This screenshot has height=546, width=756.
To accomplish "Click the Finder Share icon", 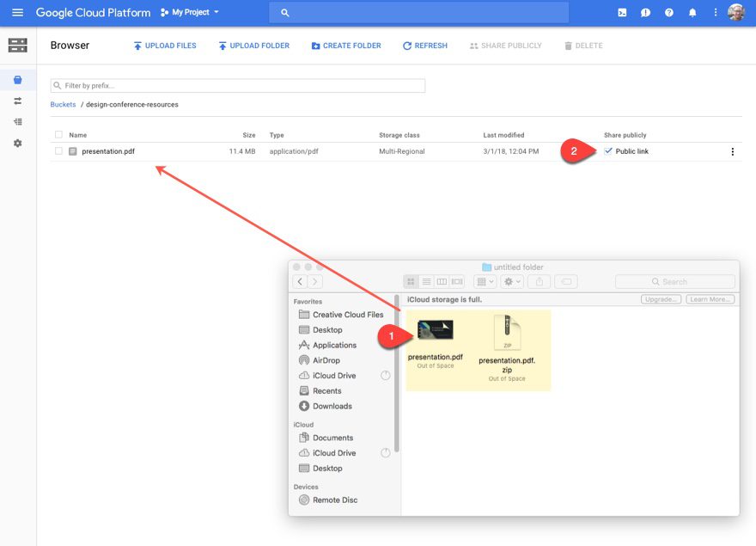I will 537,281.
